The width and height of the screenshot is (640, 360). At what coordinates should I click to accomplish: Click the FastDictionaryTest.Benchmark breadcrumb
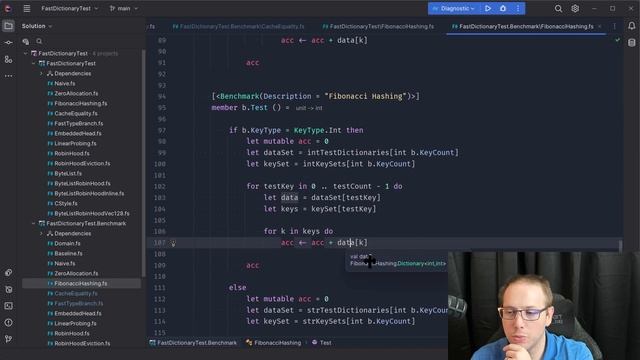tap(193, 343)
